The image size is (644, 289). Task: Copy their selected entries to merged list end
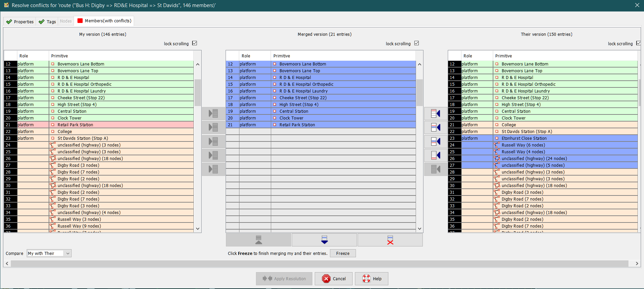coord(436,155)
